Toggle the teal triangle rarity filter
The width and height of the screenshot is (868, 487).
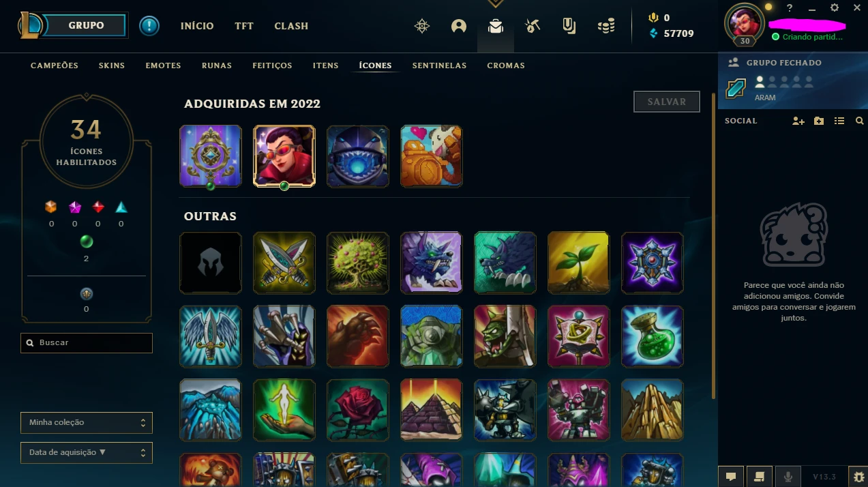(x=121, y=207)
